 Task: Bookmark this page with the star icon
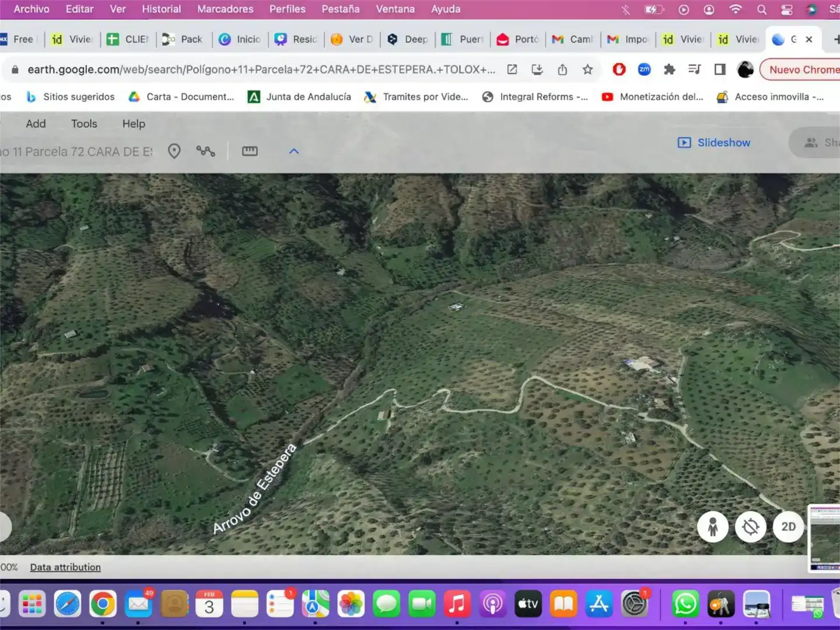pyautogui.click(x=587, y=69)
